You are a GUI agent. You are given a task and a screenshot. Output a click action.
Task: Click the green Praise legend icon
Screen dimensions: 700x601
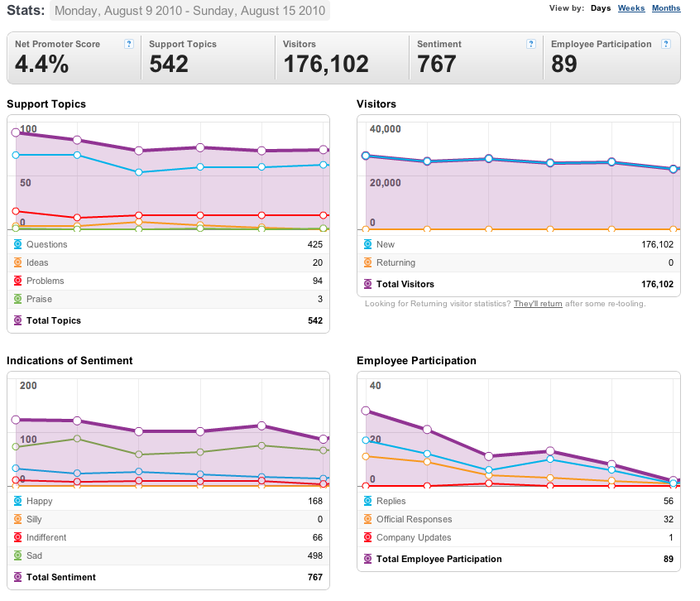coord(18,299)
